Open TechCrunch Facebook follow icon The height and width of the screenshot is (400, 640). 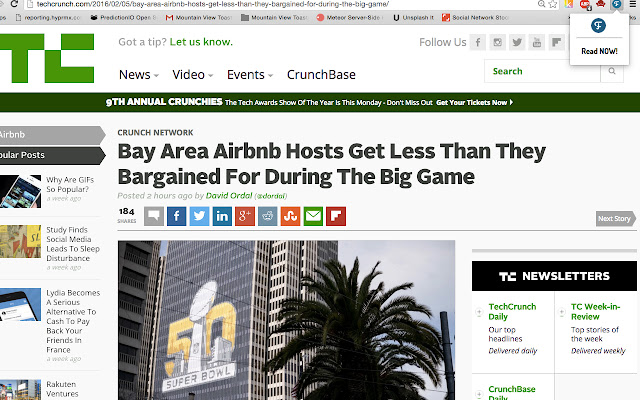click(478, 42)
